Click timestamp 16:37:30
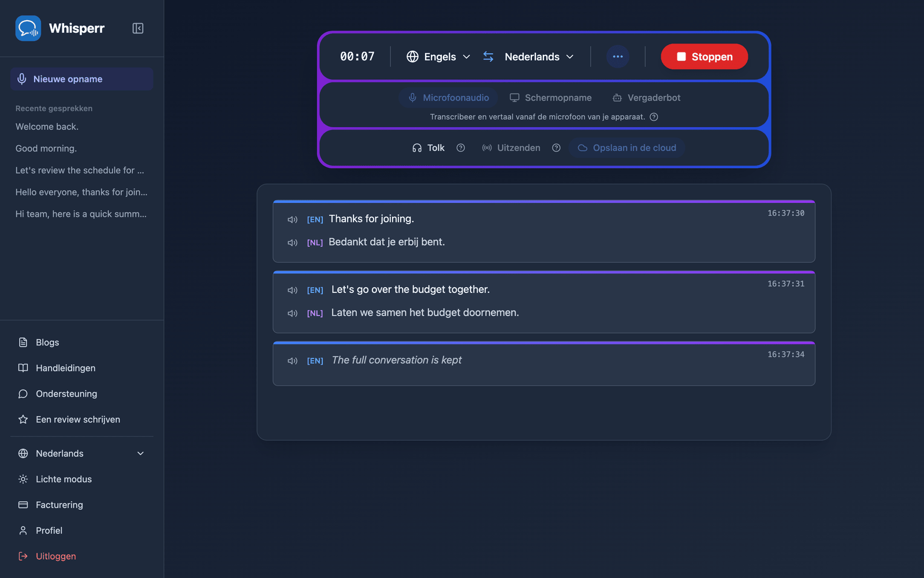The image size is (924, 578). click(x=786, y=213)
